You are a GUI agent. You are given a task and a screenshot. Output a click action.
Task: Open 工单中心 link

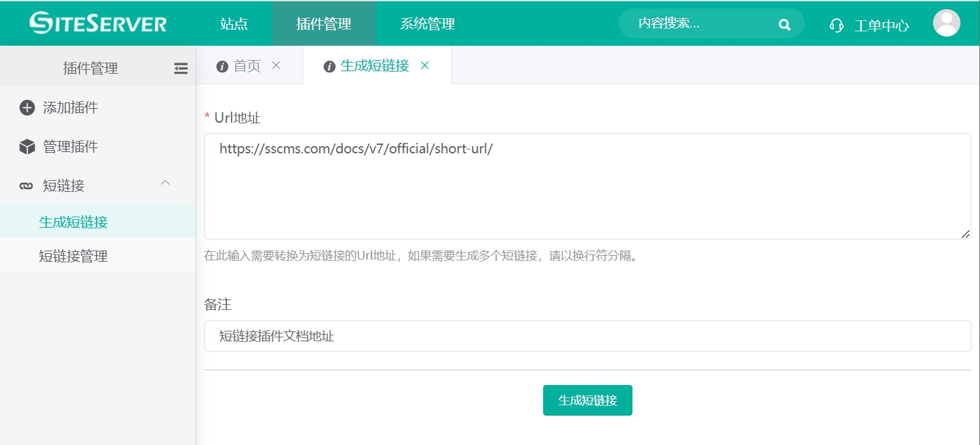pyautogui.click(x=881, y=25)
